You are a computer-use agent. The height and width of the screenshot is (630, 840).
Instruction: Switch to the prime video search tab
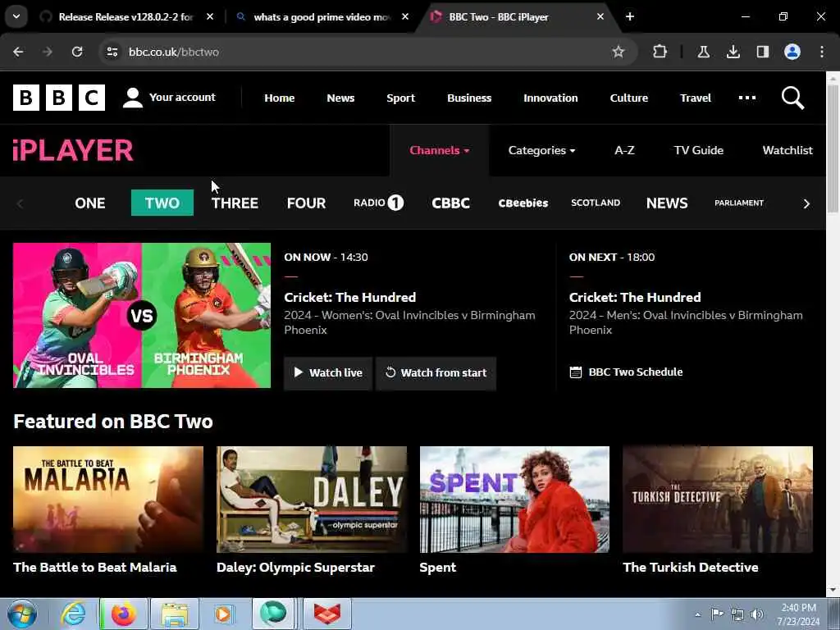322,16
